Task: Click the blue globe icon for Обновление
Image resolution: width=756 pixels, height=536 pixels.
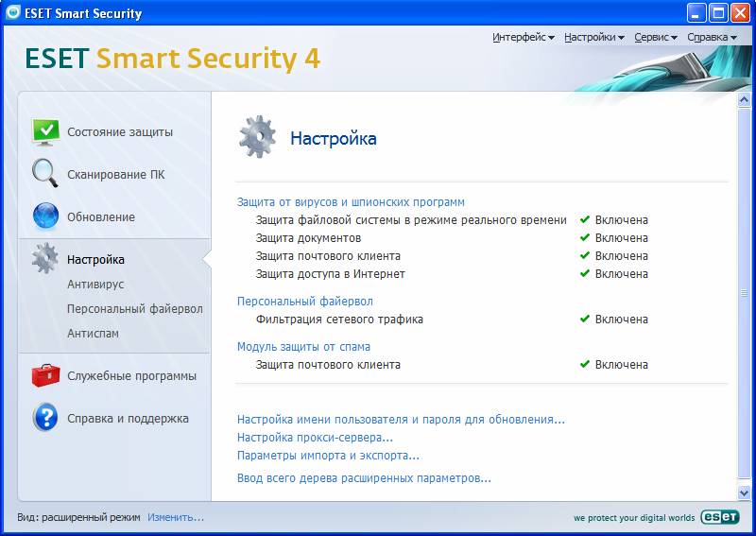Action: pyautogui.click(x=45, y=216)
